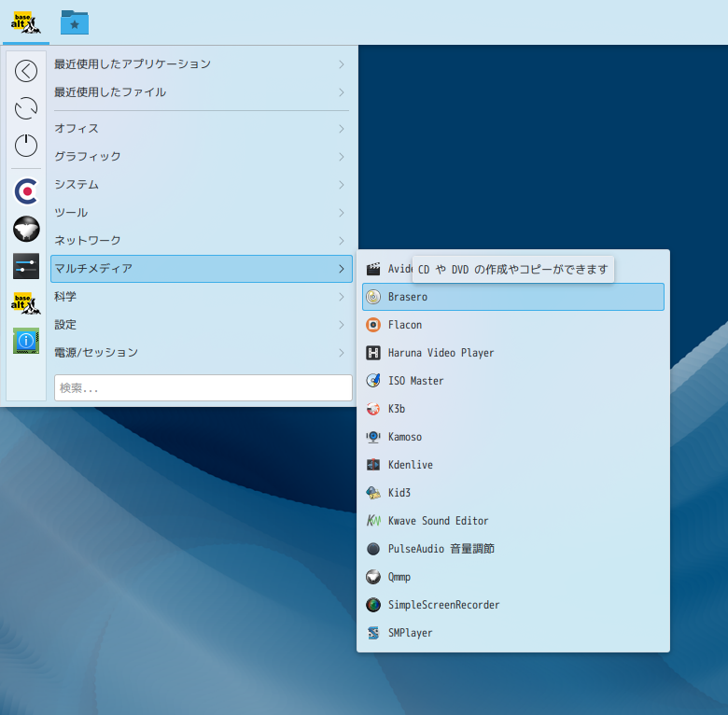Screen dimensions: 728x715
Task: Click the Qmmp player icon
Action: 373,577
